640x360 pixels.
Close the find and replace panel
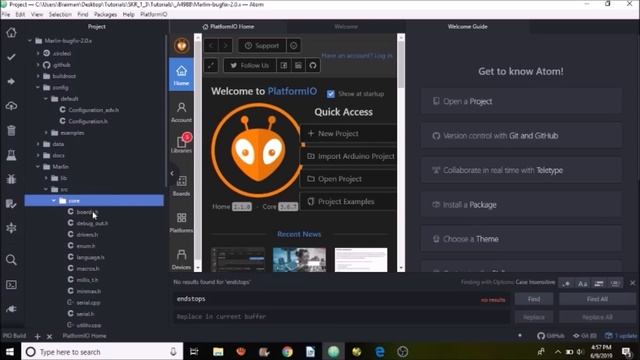pyautogui.click(x=632, y=283)
